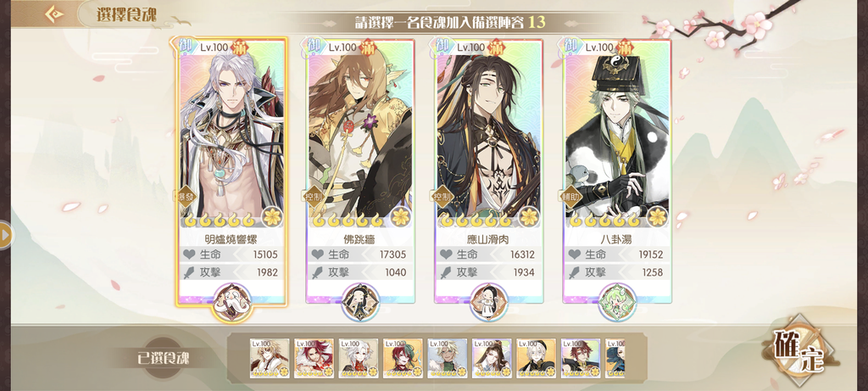Viewport: 868px width, 391px height.
Task: Click the 已選食魂 label
Action: pyautogui.click(x=164, y=358)
